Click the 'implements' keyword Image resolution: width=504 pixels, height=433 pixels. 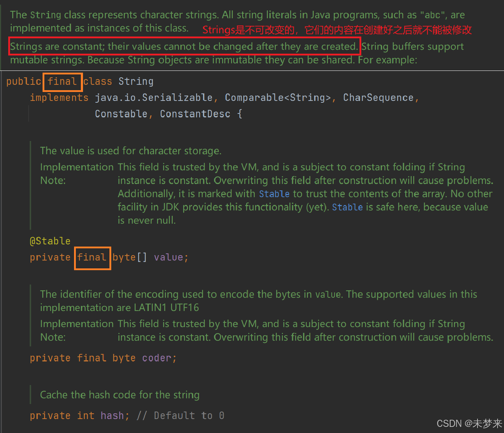59,98
